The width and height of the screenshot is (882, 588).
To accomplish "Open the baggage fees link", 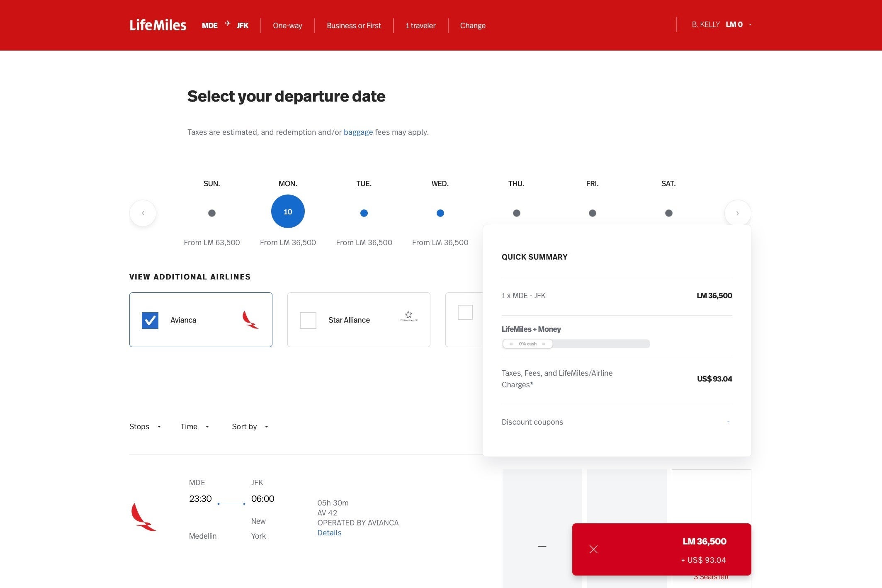I will click(x=358, y=132).
